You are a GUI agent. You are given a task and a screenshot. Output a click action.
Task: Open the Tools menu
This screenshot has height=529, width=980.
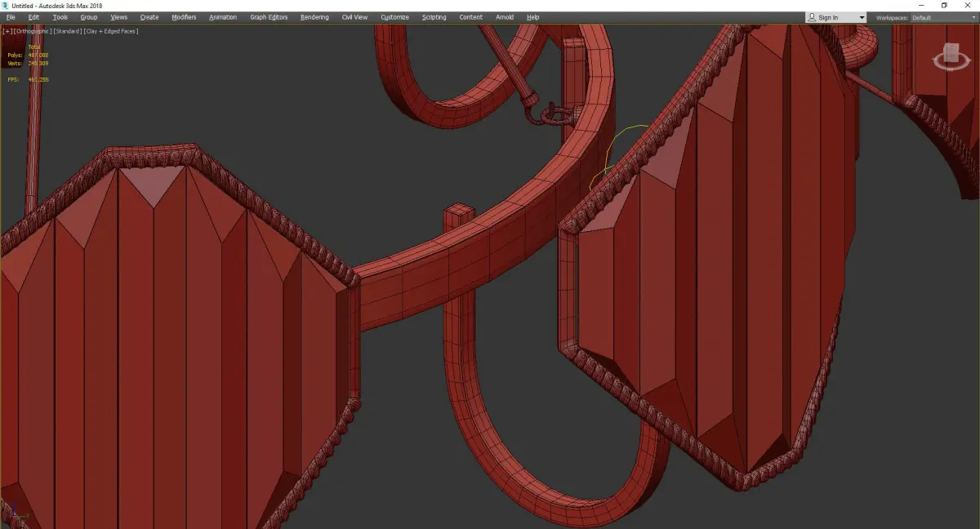pos(60,17)
